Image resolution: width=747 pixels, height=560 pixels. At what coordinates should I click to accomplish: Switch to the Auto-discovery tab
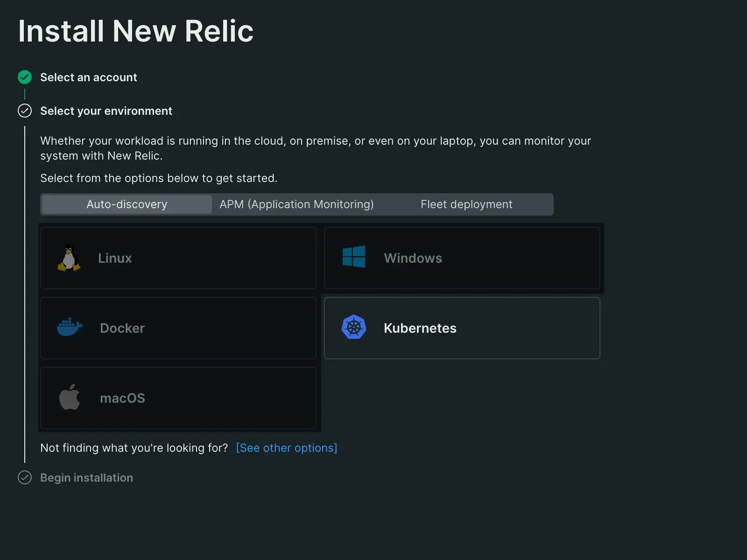coord(127,204)
